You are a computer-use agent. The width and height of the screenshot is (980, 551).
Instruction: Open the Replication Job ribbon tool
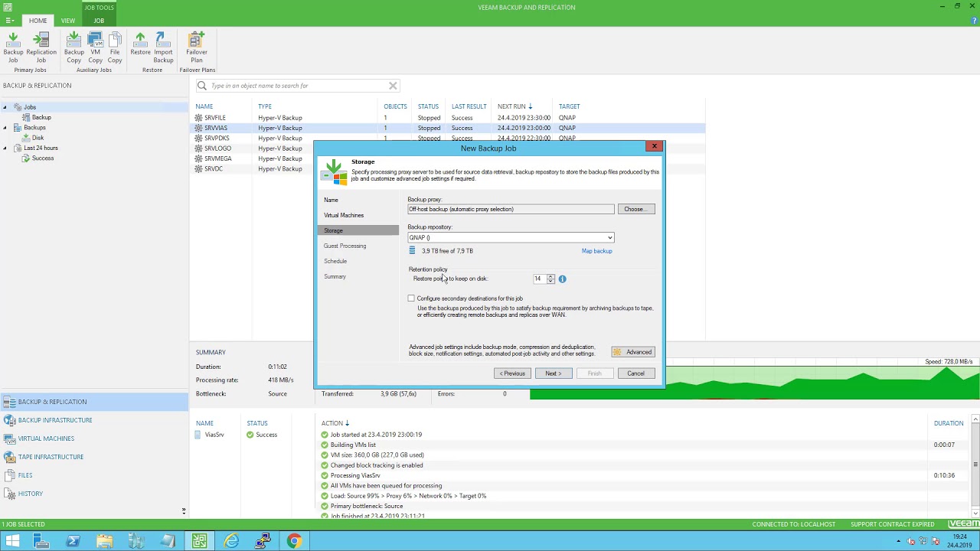pyautogui.click(x=41, y=47)
